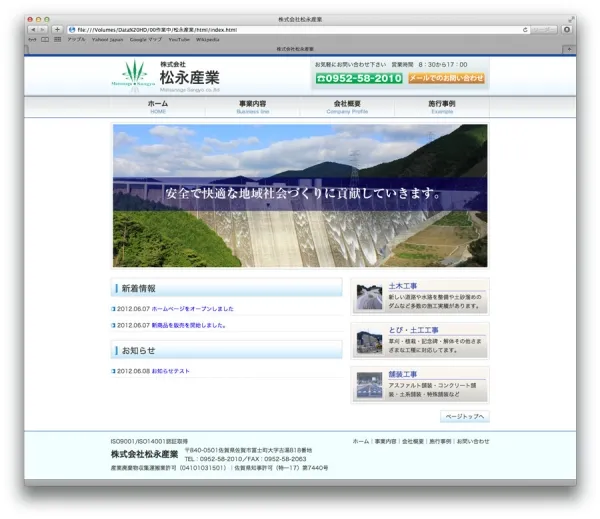Open the 事業内容 Business line nav item
This screenshot has width=600, height=519.
(253, 107)
